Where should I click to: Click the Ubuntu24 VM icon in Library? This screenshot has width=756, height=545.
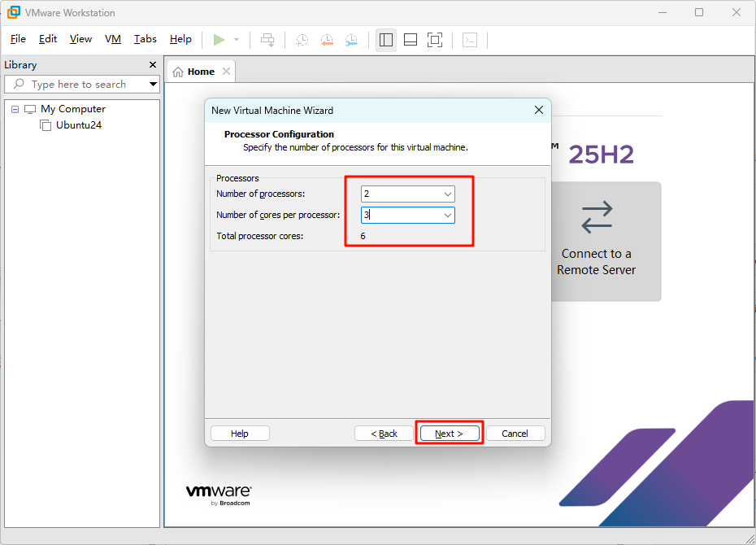click(46, 125)
